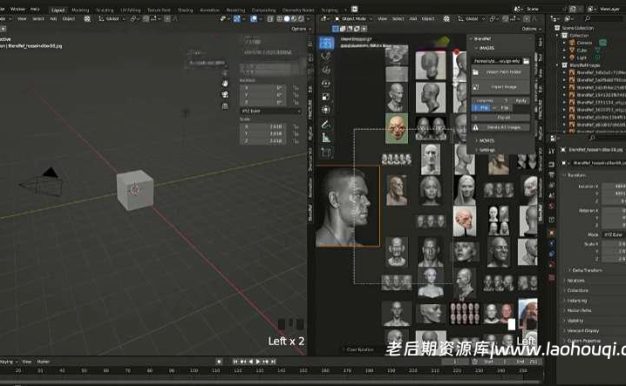Switch to the Modeling workspace tab
Screen dimensions: 626x386
80,10
